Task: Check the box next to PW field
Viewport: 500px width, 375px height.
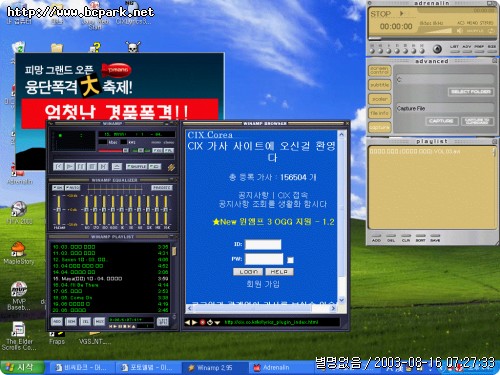Action: pyautogui.click(x=290, y=260)
